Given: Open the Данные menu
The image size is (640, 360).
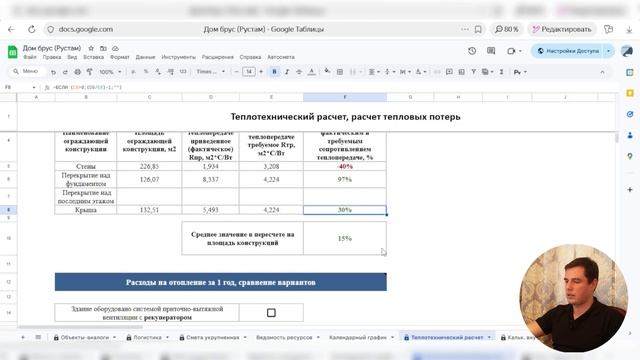Looking at the screenshot, I should coord(145,57).
